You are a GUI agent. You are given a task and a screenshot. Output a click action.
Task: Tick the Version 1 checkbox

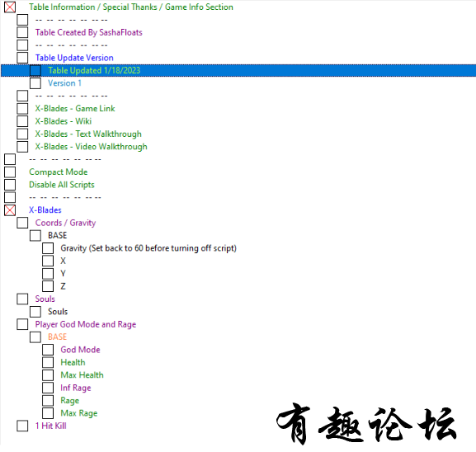click(35, 83)
